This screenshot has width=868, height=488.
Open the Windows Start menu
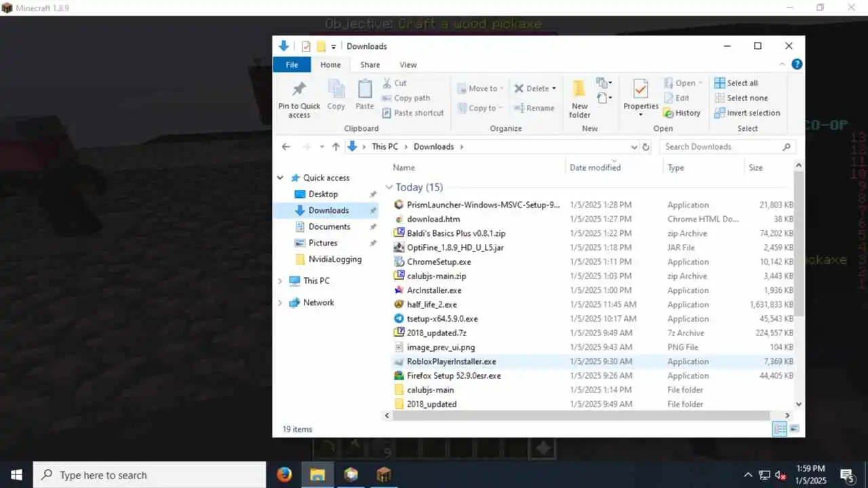16,474
